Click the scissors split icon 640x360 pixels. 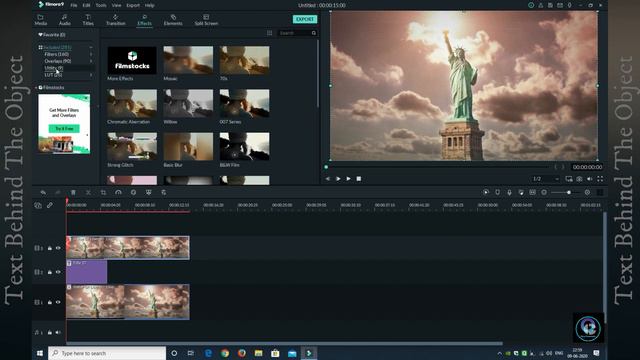pos(88,192)
